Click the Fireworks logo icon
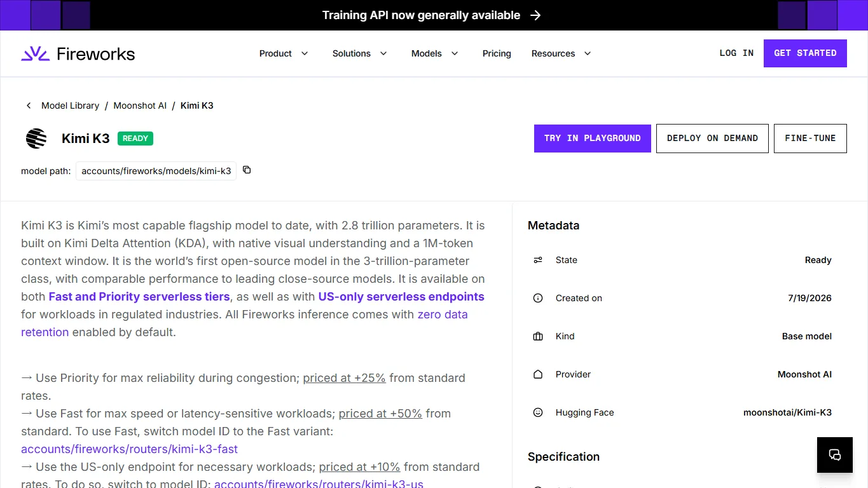This screenshot has width=868, height=488. [35, 53]
